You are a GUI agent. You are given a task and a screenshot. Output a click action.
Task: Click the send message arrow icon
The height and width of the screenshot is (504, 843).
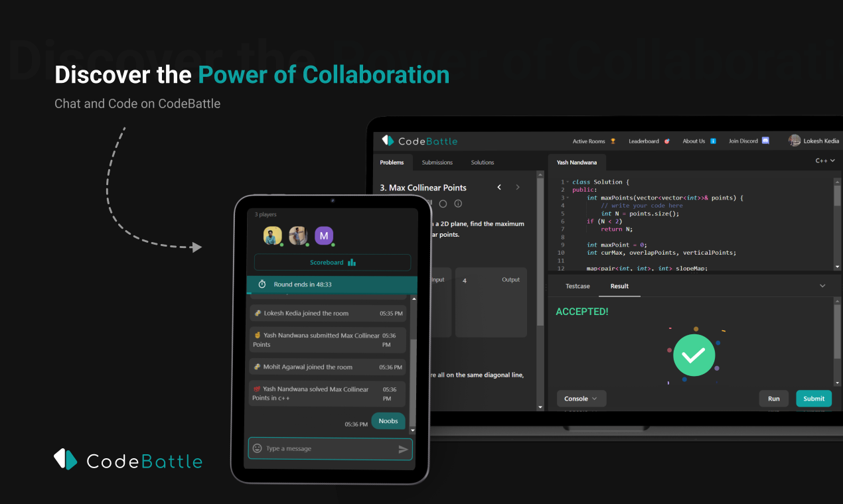click(x=403, y=449)
